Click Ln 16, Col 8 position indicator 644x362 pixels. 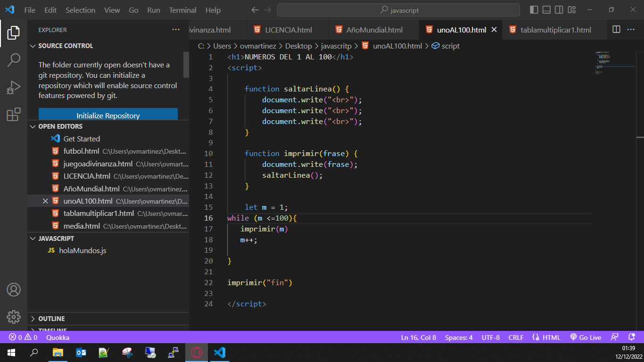point(419,337)
